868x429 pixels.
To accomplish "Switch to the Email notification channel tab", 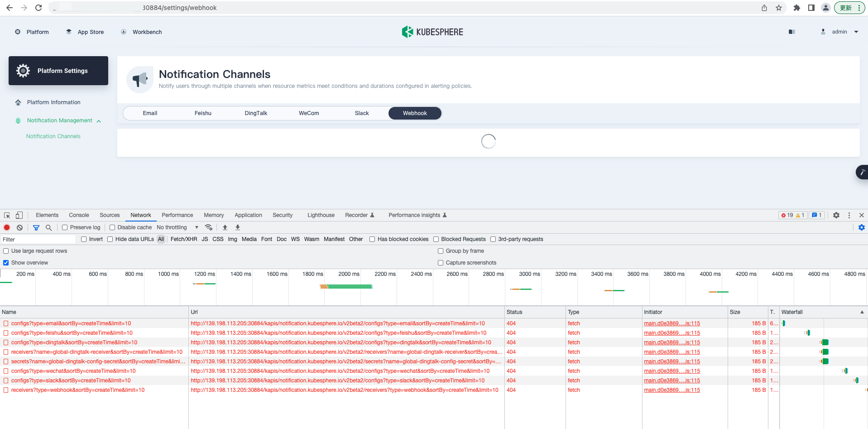I will [x=149, y=113].
